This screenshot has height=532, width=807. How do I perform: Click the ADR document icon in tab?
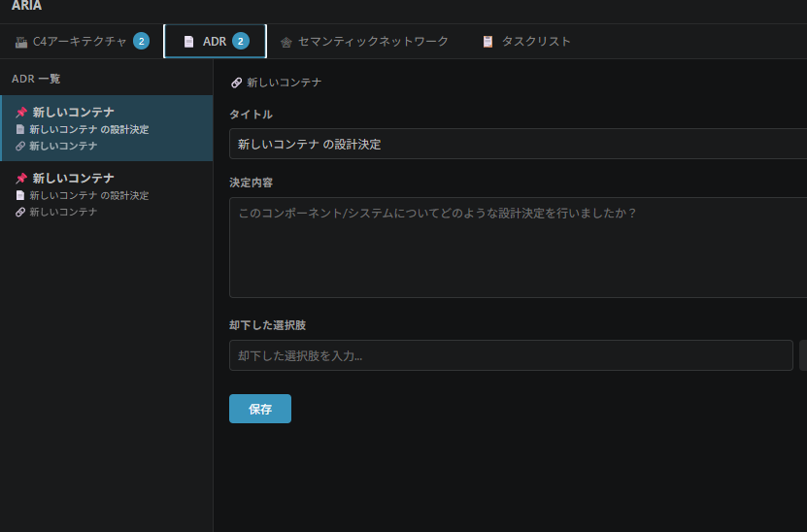(189, 42)
